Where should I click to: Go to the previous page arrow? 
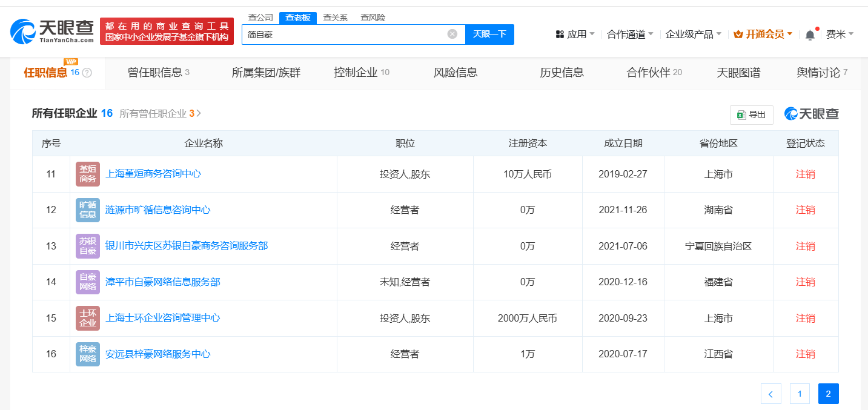[x=770, y=394]
